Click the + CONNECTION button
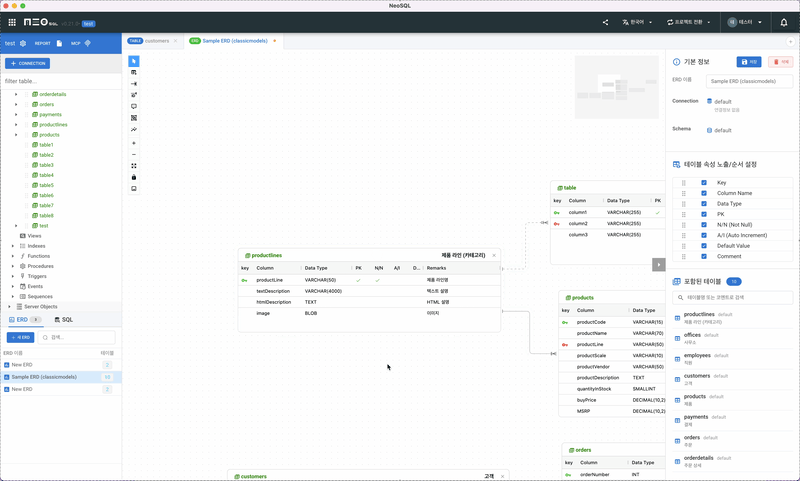 point(27,63)
